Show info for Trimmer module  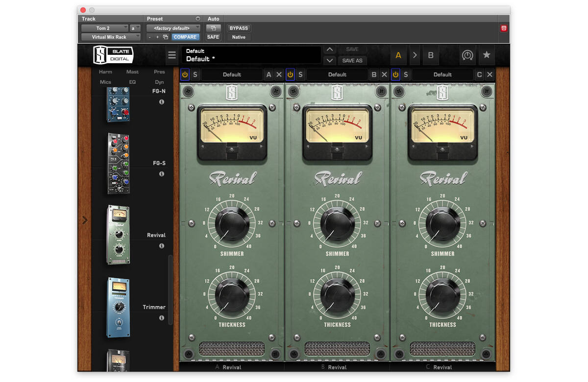coord(162,318)
